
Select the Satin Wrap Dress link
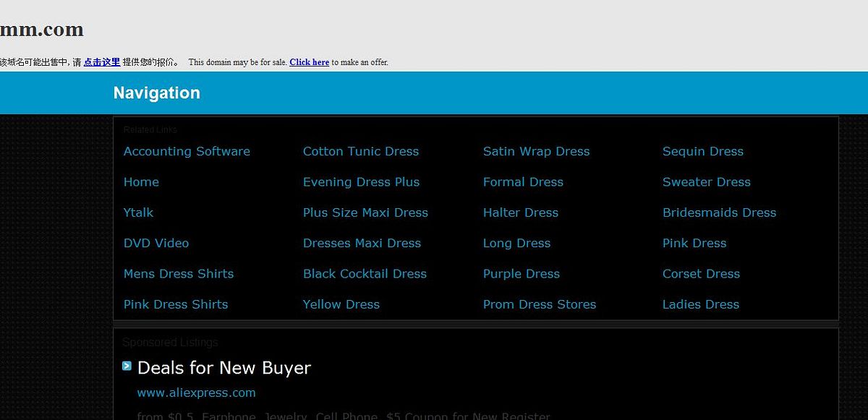tap(536, 152)
